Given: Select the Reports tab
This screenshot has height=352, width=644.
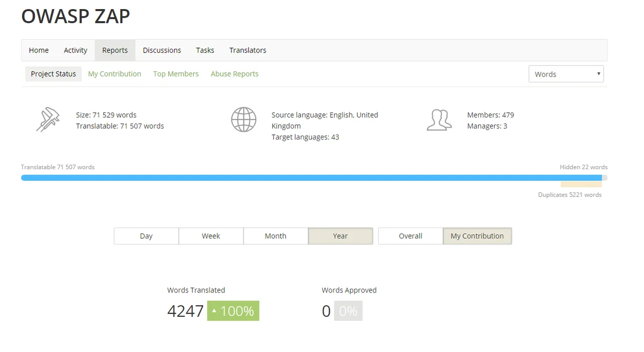Looking at the screenshot, I should [115, 50].
